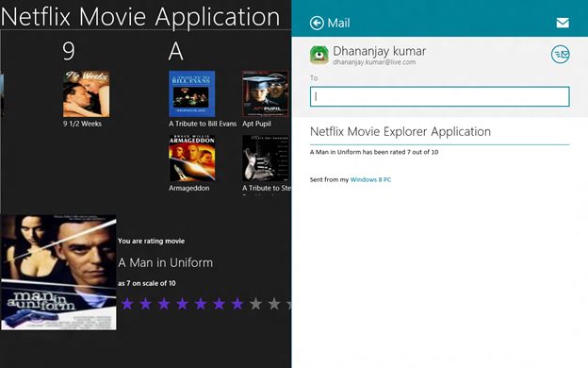This screenshot has height=368, width=588.
Task: Click the send mail icon
Action: pos(561,55)
